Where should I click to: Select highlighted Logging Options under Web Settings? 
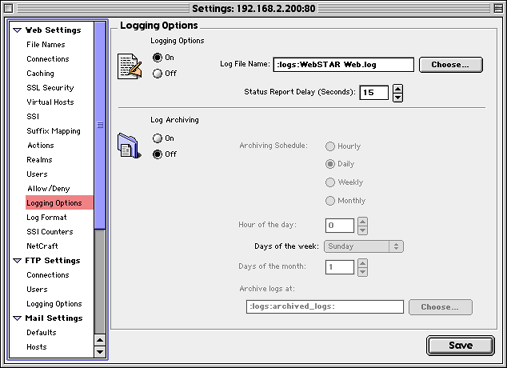pyautogui.click(x=59, y=203)
